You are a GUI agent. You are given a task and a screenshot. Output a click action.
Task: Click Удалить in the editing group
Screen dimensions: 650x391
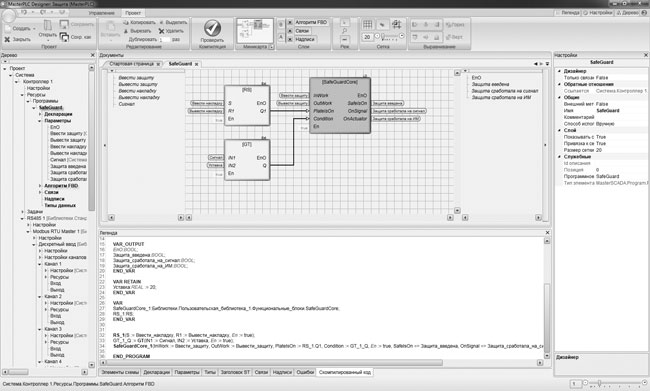point(171,31)
